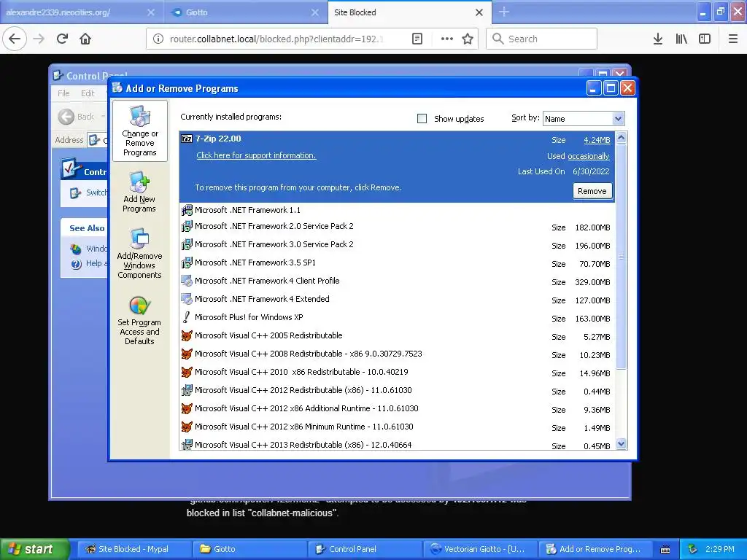Open the 7-Zip support information link

point(256,155)
